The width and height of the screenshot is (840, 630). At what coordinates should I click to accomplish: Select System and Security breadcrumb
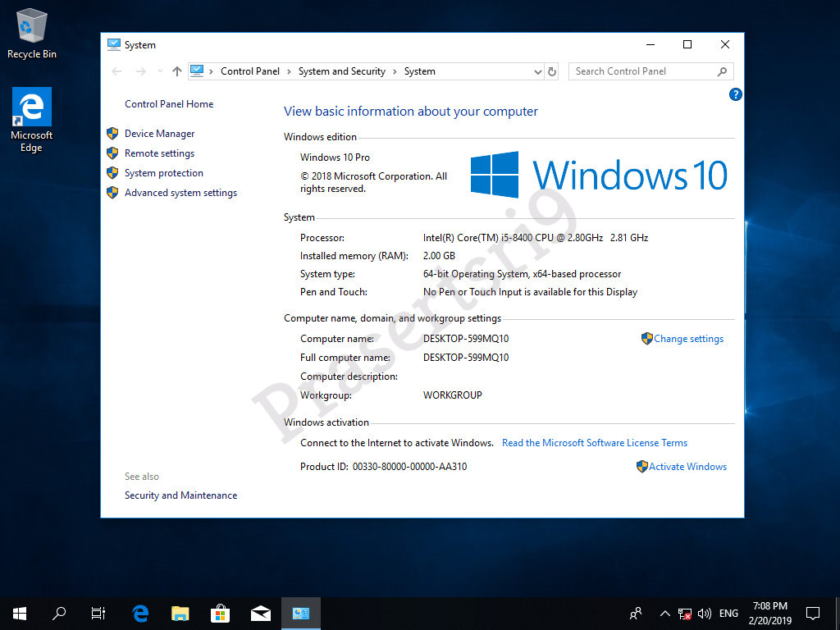coord(342,71)
